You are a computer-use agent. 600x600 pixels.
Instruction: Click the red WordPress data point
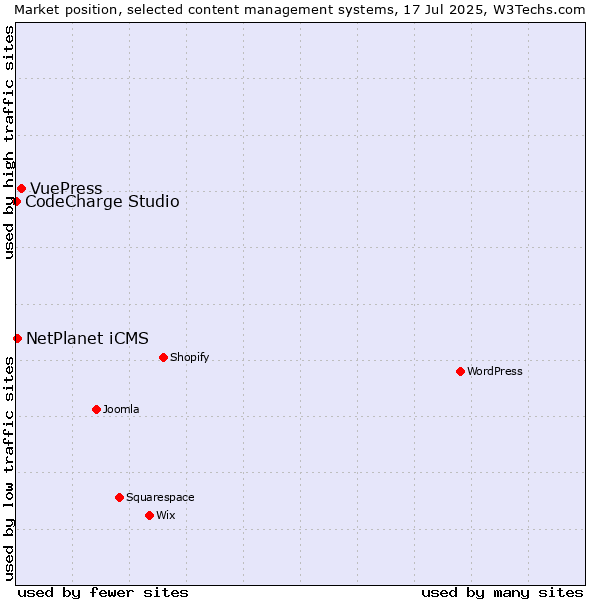pos(460,371)
